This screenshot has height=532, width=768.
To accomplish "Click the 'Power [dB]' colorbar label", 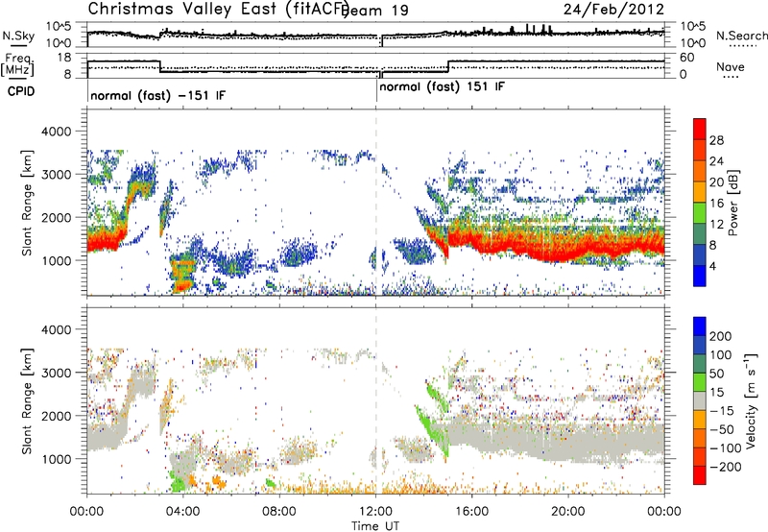I will [x=733, y=203].
